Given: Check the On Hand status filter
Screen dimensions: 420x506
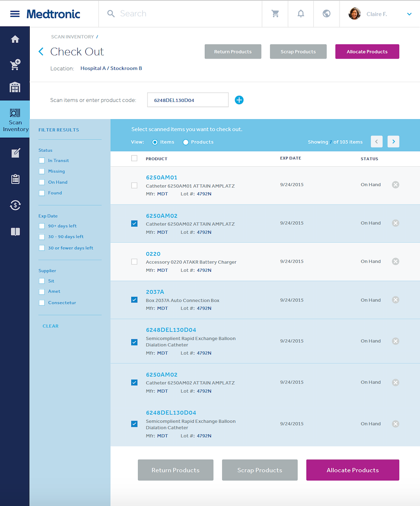Looking at the screenshot, I should point(42,183).
